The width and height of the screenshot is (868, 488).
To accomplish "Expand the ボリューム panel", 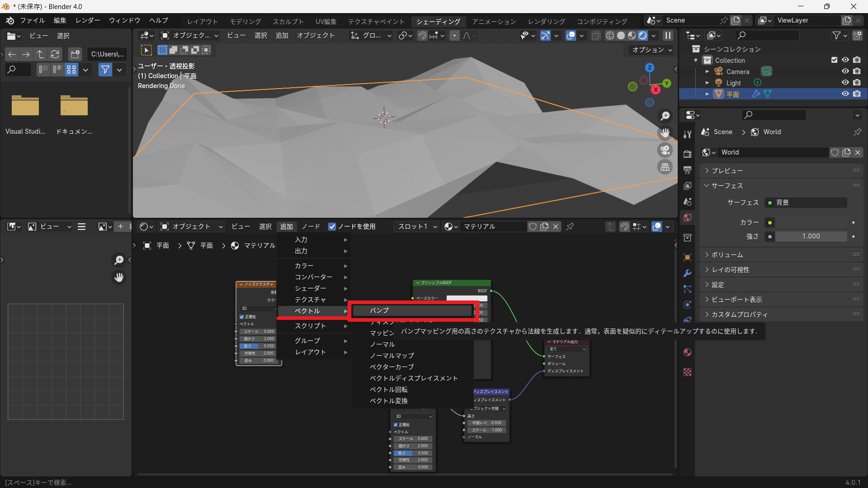I will click(x=727, y=255).
